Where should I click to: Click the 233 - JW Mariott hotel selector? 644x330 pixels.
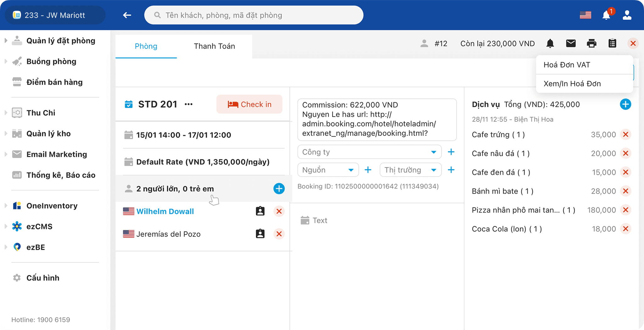(x=55, y=15)
